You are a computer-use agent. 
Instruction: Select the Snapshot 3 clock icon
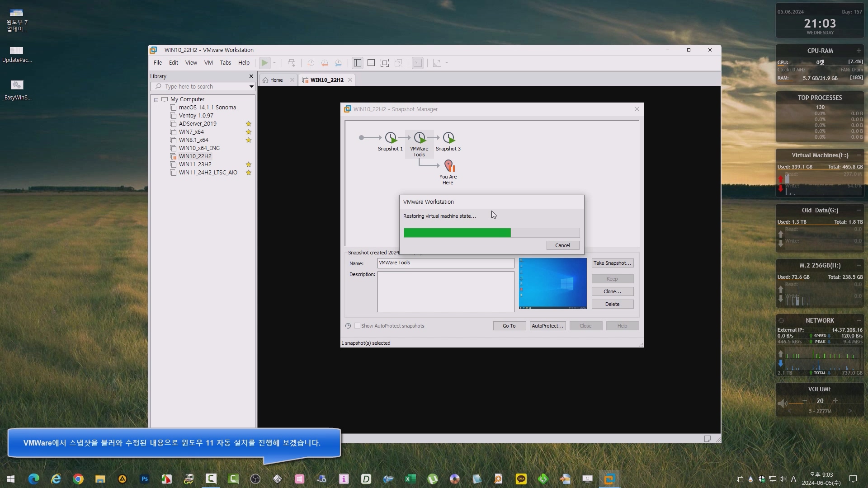click(448, 138)
